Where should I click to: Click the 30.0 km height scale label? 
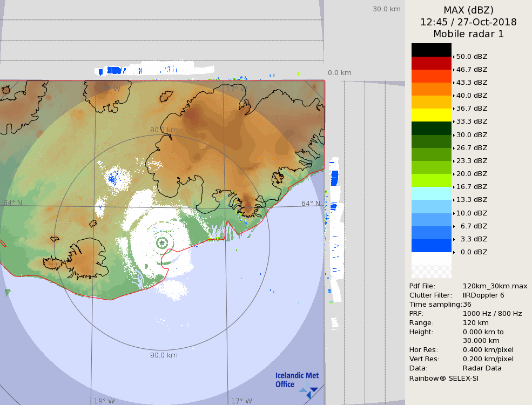[386, 9]
